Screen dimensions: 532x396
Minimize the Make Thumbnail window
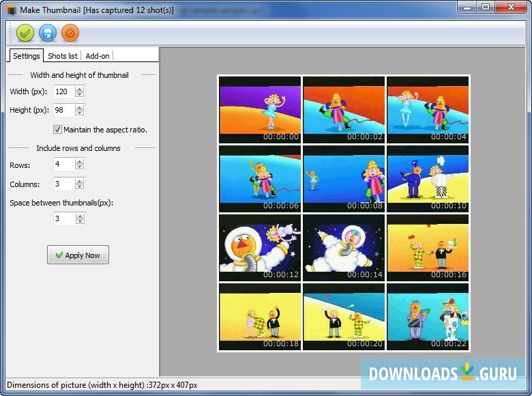tap(467, 7)
